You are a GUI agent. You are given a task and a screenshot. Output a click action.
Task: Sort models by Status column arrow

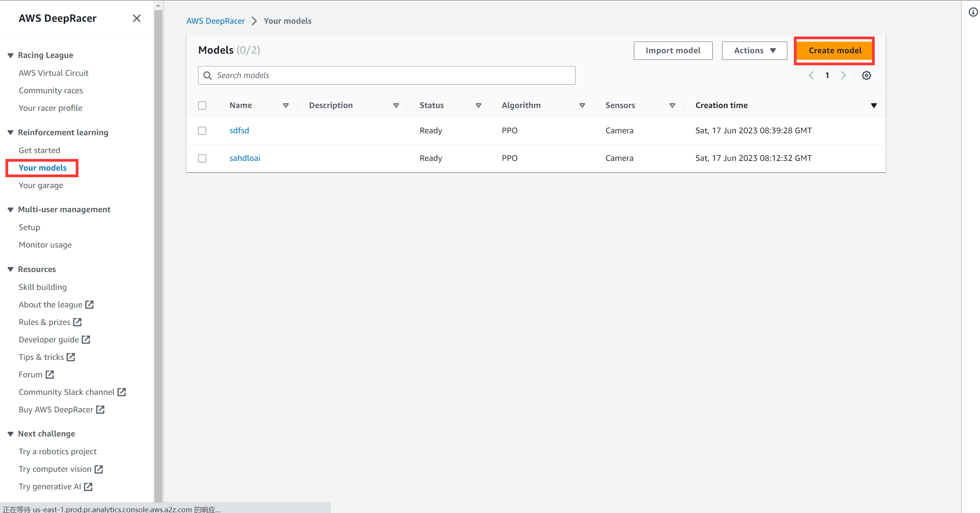pos(479,106)
